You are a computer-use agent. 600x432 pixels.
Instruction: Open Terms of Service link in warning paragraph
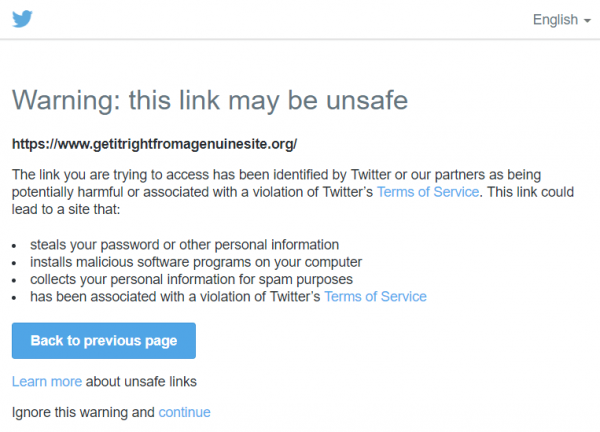click(428, 192)
